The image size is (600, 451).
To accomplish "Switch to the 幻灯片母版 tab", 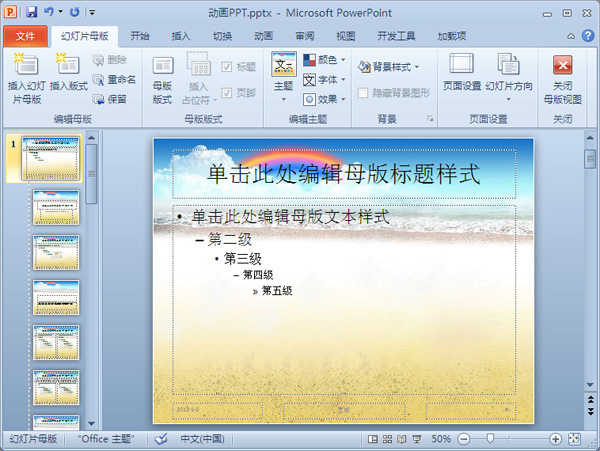I will [x=85, y=36].
